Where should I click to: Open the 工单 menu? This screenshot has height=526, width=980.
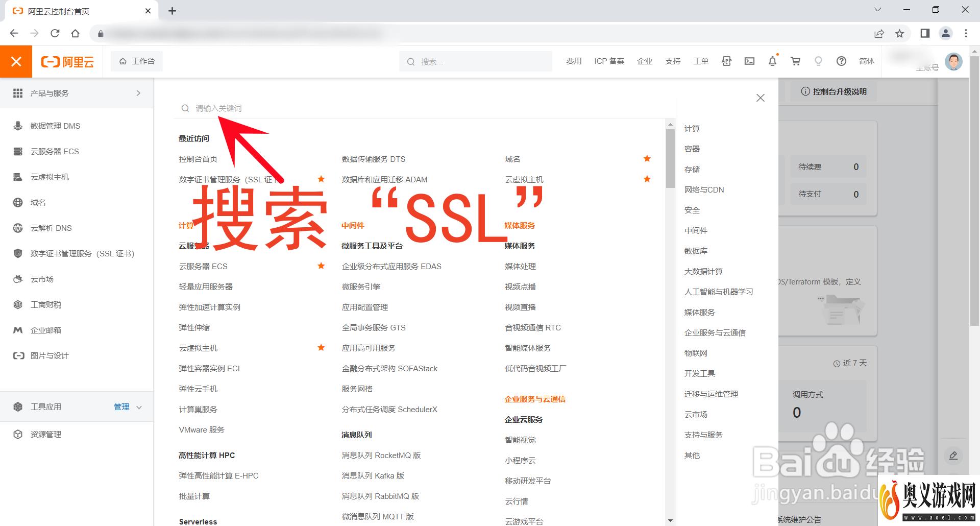[x=701, y=61]
